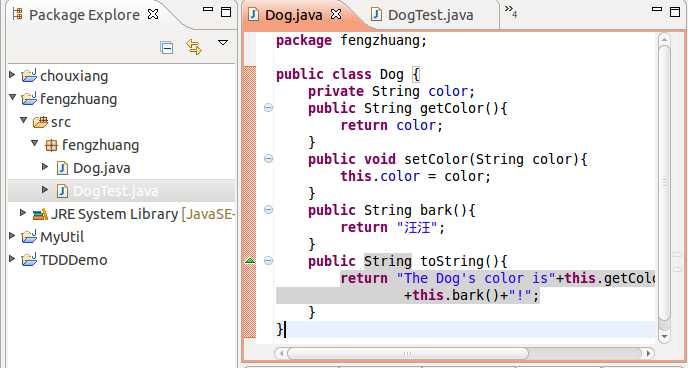
Task: Maximize the Package Explorer panel
Action: (x=226, y=12)
